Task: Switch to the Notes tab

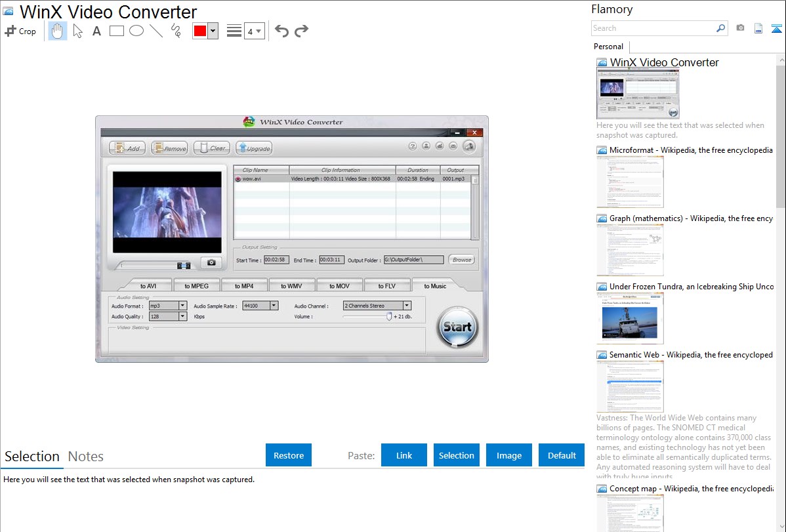Action: click(x=86, y=457)
